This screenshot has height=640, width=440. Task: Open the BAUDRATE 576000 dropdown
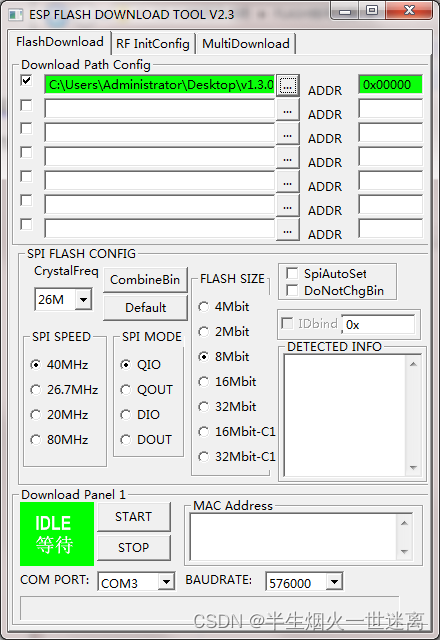coord(334,582)
